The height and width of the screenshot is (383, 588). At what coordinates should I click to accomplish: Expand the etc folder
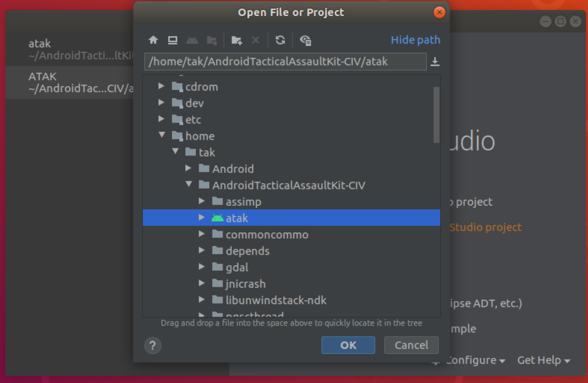pos(162,119)
